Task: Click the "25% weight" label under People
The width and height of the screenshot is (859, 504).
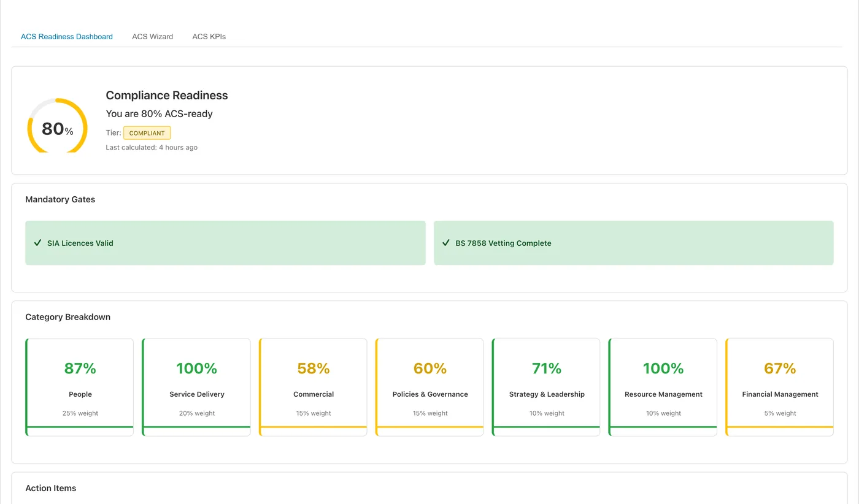Action: pyautogui.click(x=80, y=413)
